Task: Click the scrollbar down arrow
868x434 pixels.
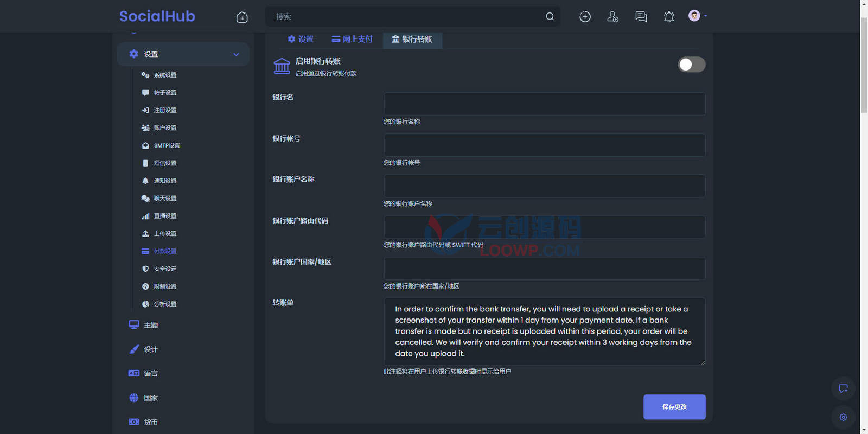Action: click(x=864, y=430)
